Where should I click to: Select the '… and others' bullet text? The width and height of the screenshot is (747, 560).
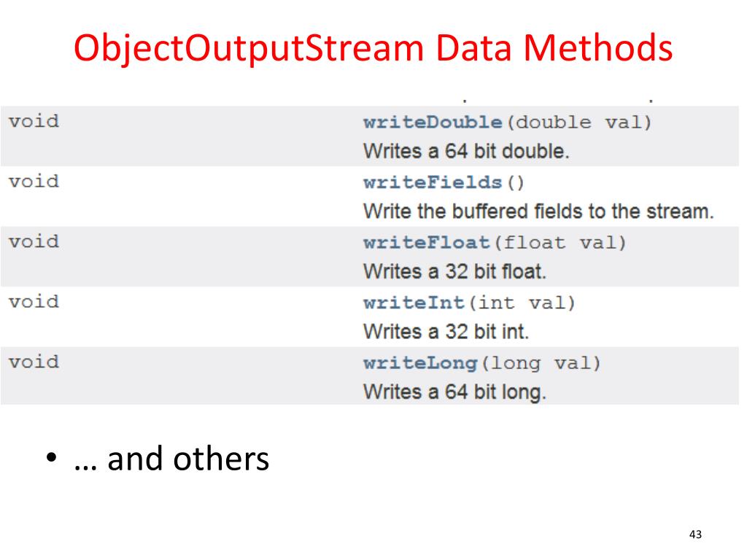171,459
